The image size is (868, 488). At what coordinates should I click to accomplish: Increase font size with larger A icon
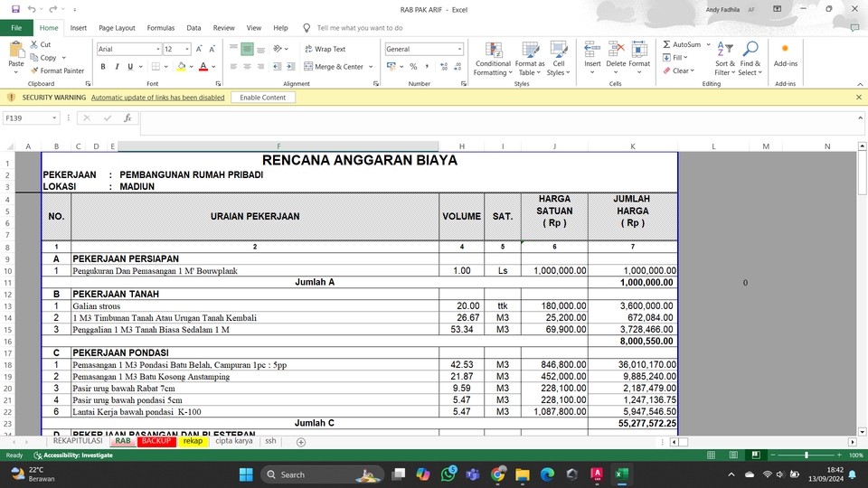pyautogui.click(x=199, y=49)
